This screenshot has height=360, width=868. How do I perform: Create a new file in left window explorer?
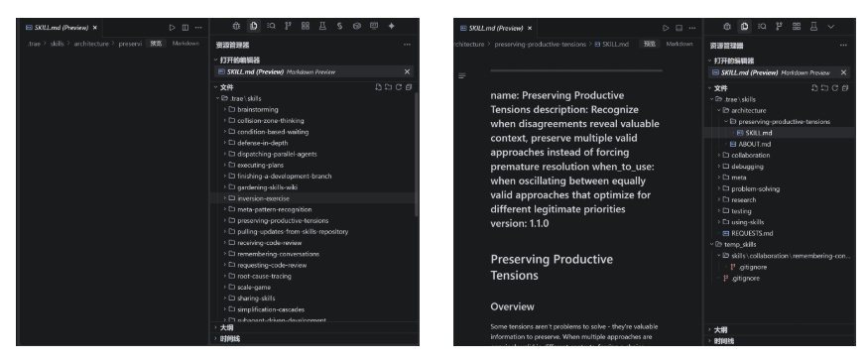[378, 87]
